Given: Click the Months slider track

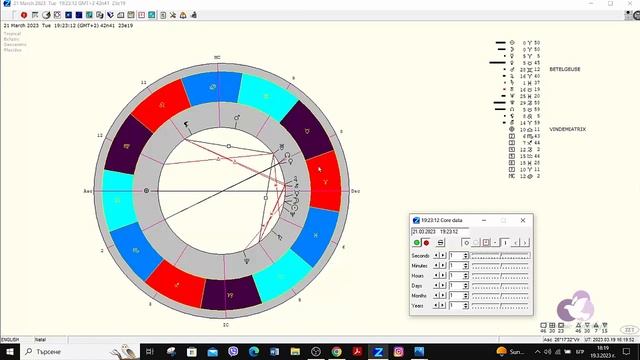Looking at the screenshot, I should 500,295.
